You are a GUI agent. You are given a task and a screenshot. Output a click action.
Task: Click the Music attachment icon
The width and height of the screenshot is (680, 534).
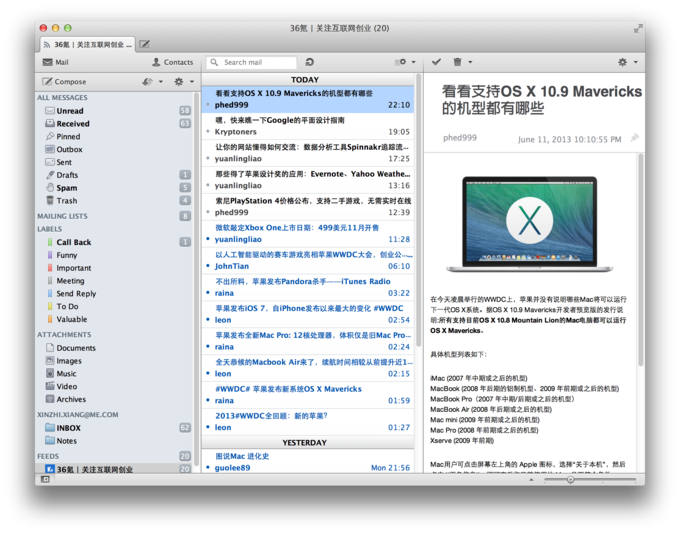coord(50,373)
